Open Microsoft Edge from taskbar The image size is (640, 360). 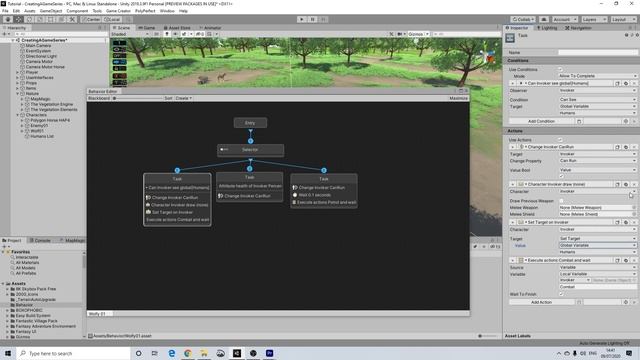tap(171, 353)
